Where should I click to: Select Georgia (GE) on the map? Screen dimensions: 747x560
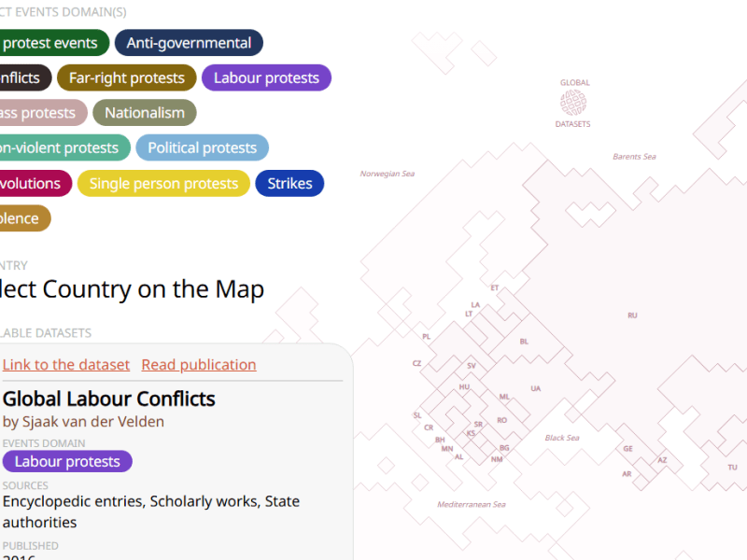point(627,449)
